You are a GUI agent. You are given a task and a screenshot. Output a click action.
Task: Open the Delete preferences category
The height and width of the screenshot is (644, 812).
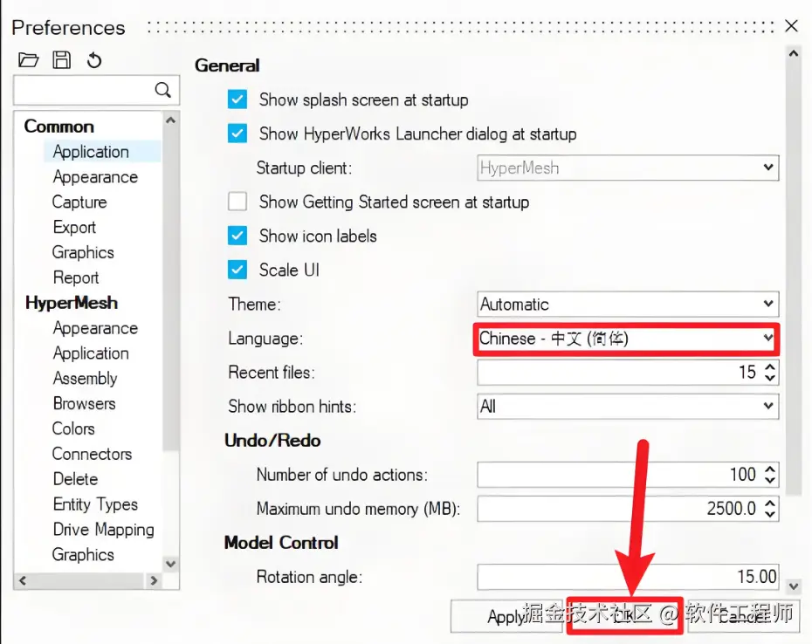pos(76,479)
